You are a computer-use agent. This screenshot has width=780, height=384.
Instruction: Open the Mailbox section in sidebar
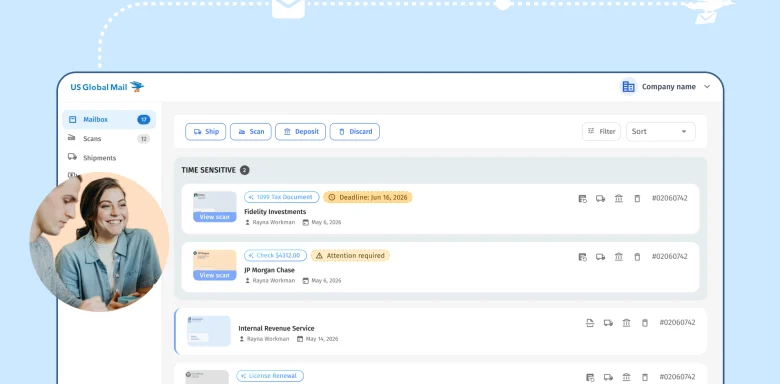coord(109,119)
